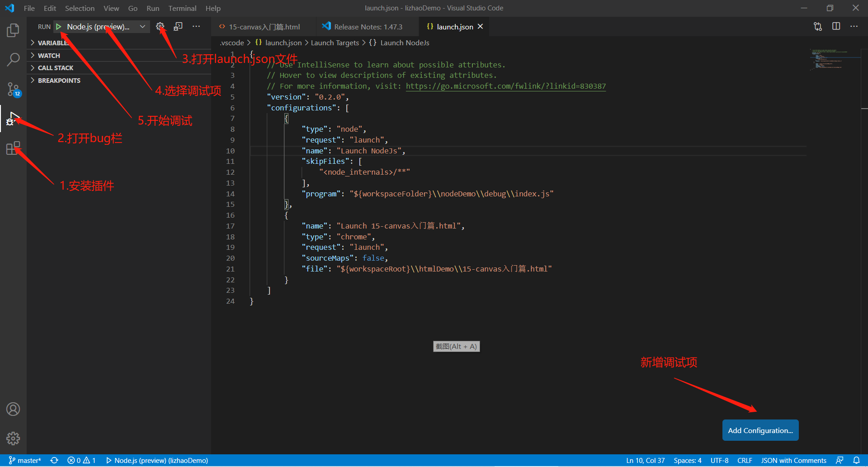Expand the BREAKPOINTS section

59,81
